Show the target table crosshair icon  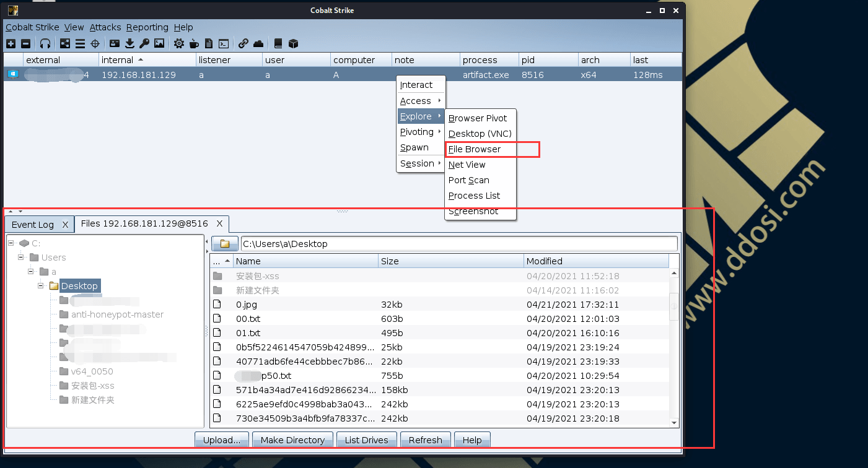[95, 43]
